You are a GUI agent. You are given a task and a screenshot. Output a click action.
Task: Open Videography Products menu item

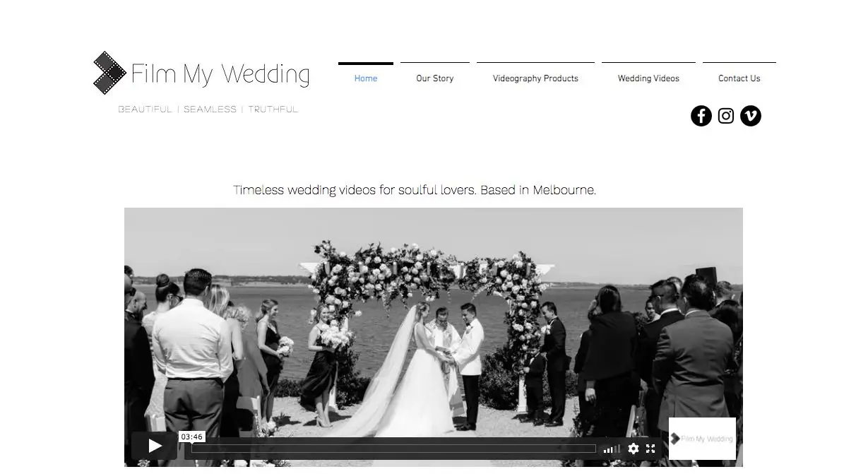(535, 78)
